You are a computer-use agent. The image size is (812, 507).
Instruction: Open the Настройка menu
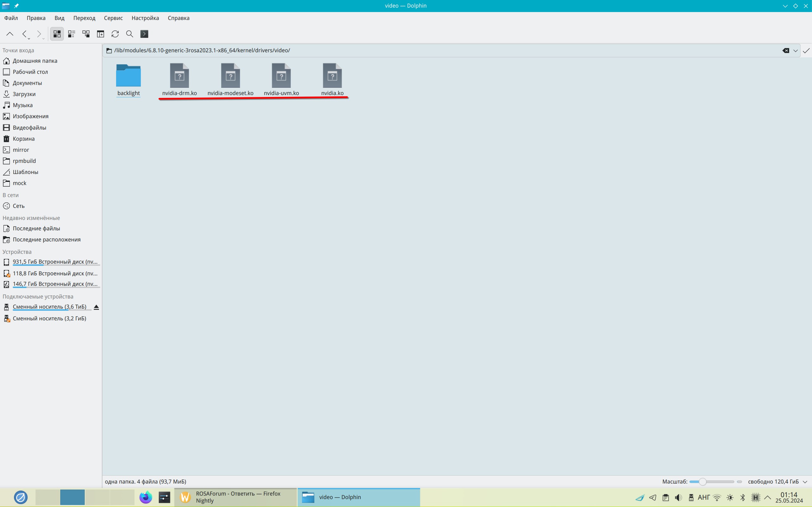145,18
